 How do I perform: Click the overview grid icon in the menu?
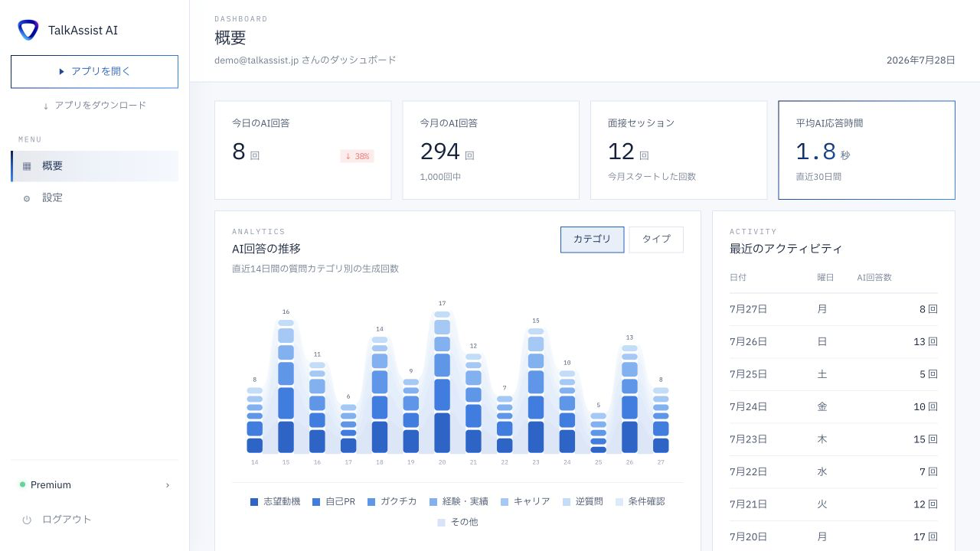[x=27, y=166]
